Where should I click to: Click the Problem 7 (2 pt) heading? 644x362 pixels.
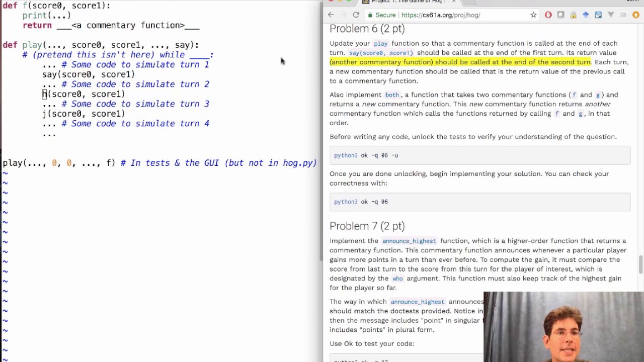[x=367, y=226]
